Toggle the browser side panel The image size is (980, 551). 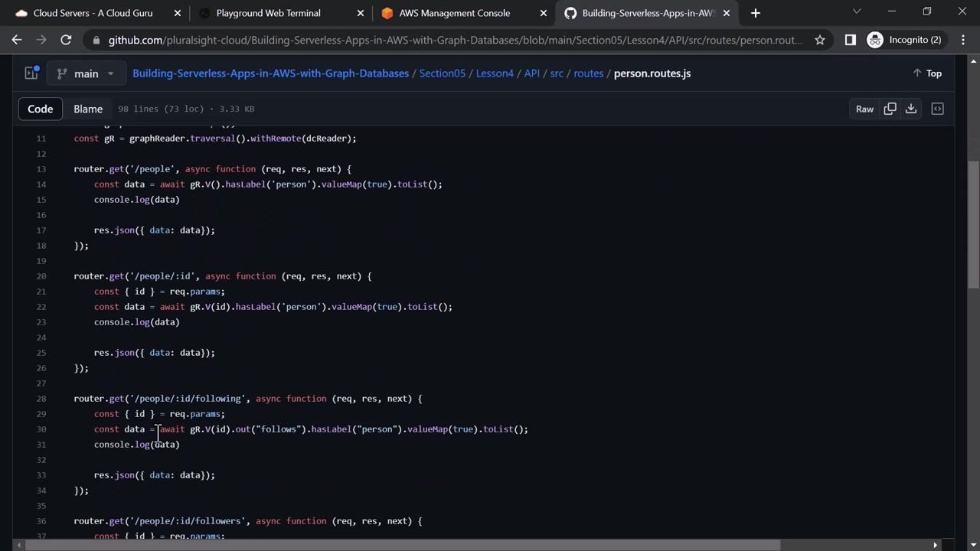click(850, 40)
